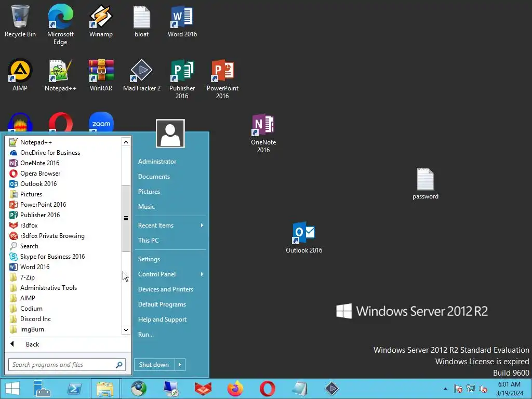Select the bloat text file on desktop
Image resolution: width=532 pixels, height=399 pixels.
coord(141,21)
